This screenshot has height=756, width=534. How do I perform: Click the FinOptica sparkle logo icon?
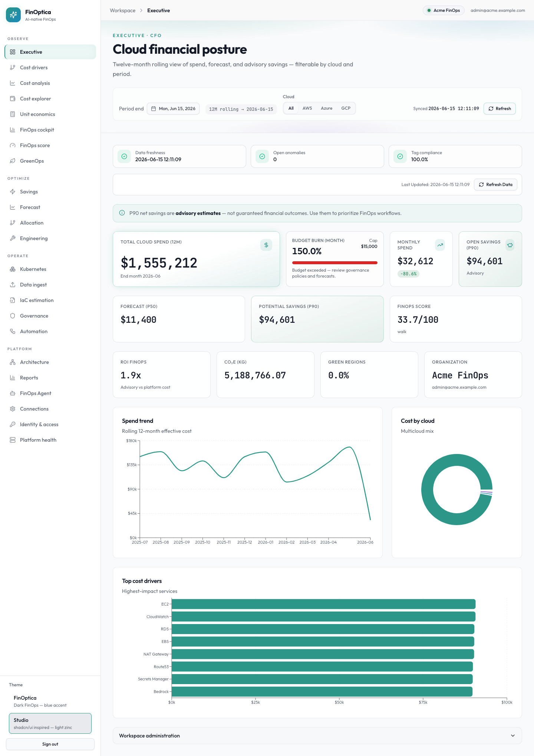[13, 15]
